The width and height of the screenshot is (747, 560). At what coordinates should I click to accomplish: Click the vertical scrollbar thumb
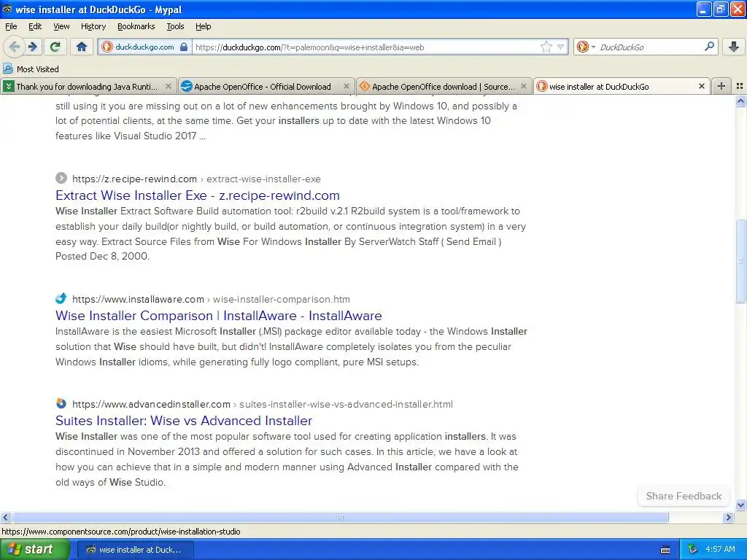click(740, 261)
